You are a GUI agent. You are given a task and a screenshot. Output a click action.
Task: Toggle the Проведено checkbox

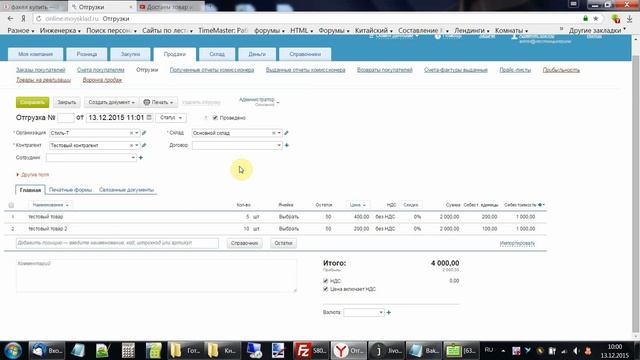point(215,118)
